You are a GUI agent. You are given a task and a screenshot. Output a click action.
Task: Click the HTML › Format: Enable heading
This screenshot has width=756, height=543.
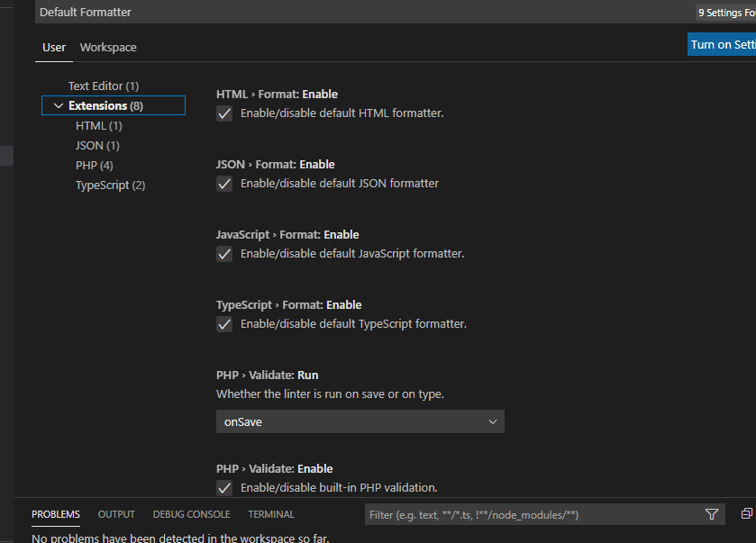point(277,94)
